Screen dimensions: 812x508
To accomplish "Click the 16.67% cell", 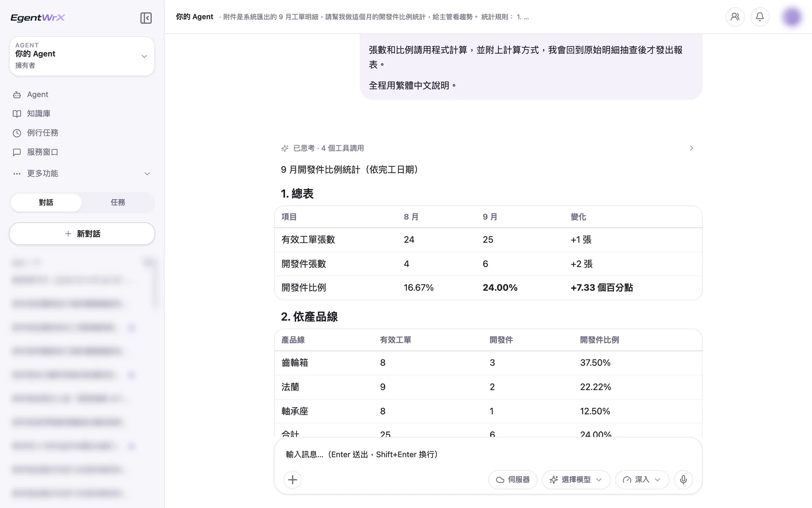I will [419, 288].
